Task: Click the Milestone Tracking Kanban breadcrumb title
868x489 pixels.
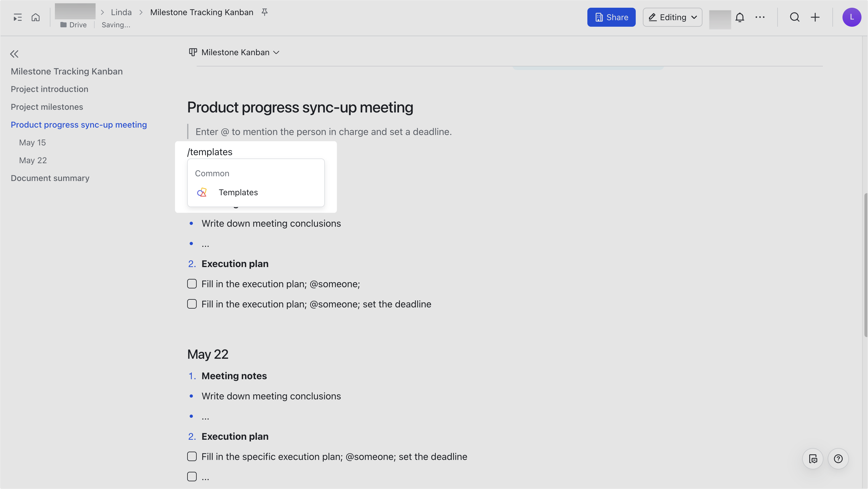Action: (201, 12)
